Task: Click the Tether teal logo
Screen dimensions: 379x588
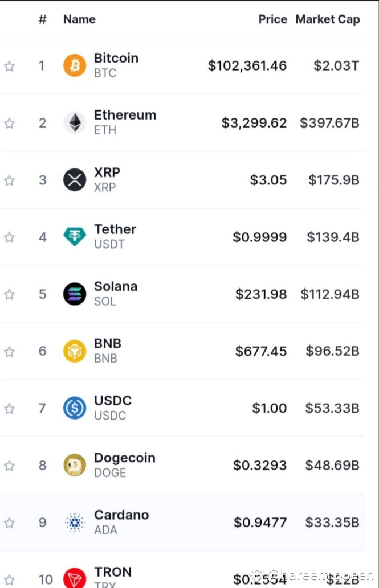Action: [74, 237]
